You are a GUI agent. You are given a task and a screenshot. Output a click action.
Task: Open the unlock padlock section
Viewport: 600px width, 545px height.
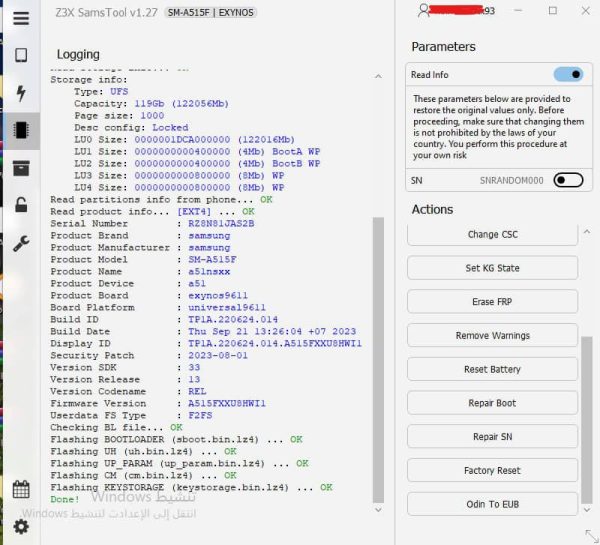coord(21,205)
